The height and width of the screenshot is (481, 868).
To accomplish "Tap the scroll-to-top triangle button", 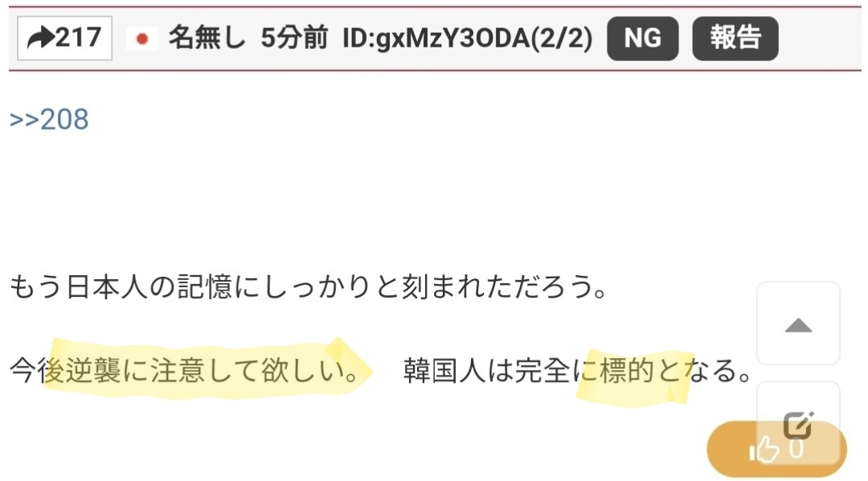I will click(798, 324).
